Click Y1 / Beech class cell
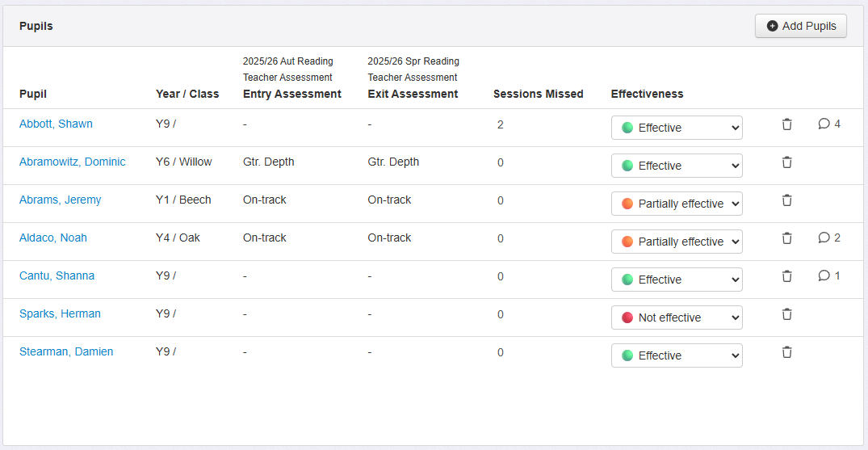868x450 pixels. (183, 200)
